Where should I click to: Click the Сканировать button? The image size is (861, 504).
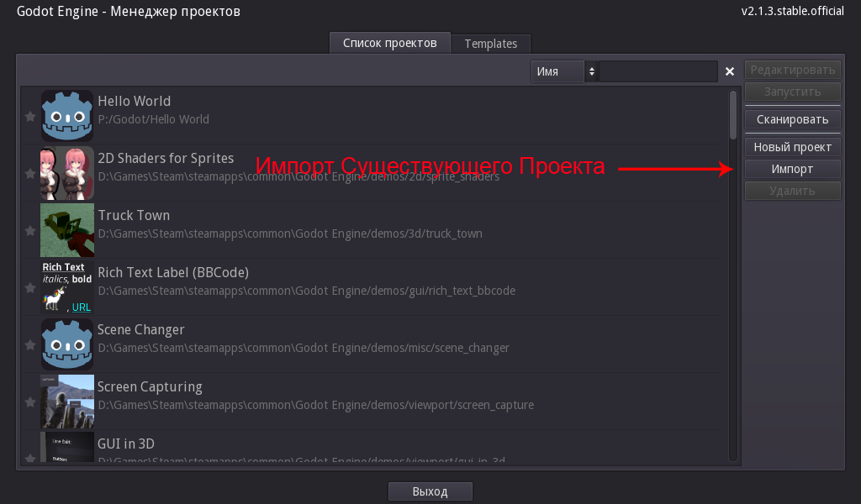[x=792, y=119]
